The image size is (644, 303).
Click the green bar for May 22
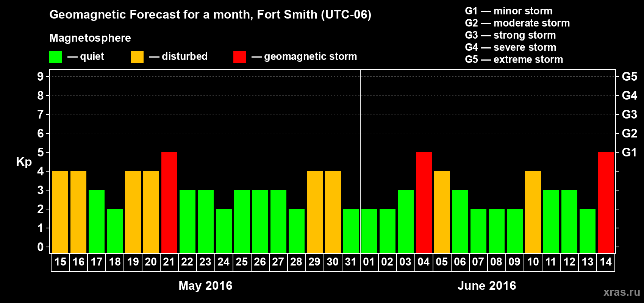pyautogui.click(x=188, y=222)
